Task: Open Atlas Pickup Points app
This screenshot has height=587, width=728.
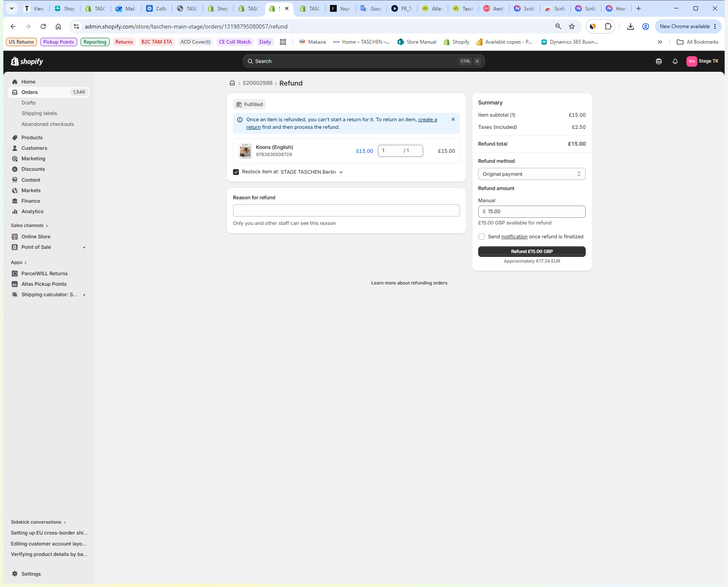Action: tap(44, 284)
